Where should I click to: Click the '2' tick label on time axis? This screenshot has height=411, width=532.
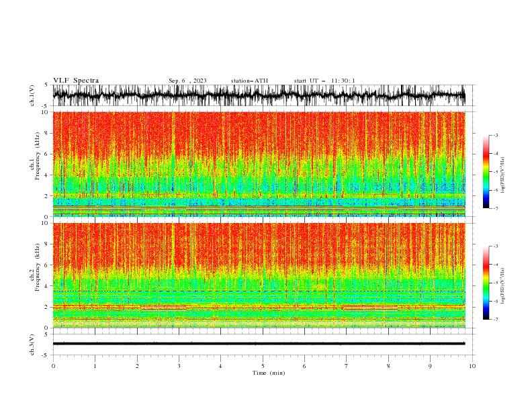coord(137,366)
